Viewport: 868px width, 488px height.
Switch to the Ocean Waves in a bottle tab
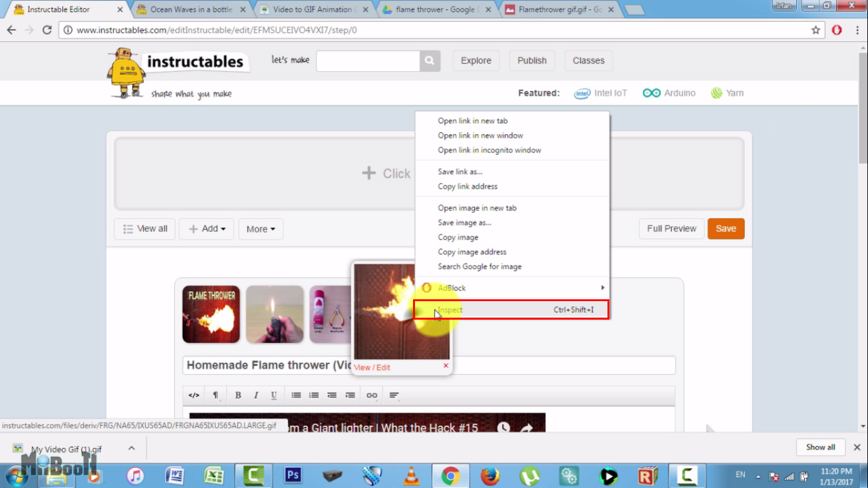pos(191,10)
